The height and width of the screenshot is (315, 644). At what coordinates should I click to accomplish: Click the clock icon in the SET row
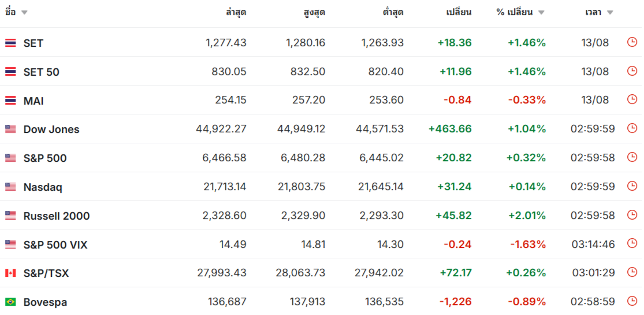(x=632, y=42)
